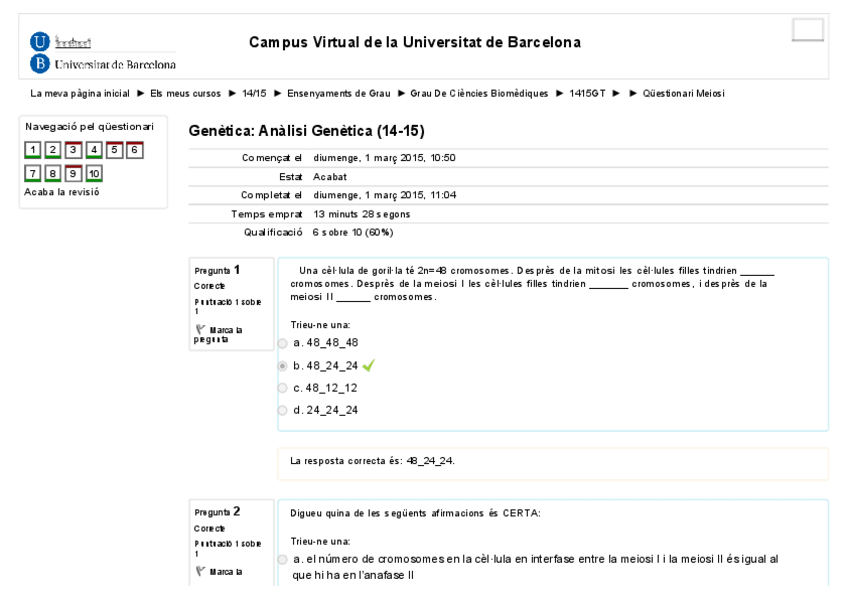
Task: Open question 10 from quiz navigation
Action: tap(94, 174)
